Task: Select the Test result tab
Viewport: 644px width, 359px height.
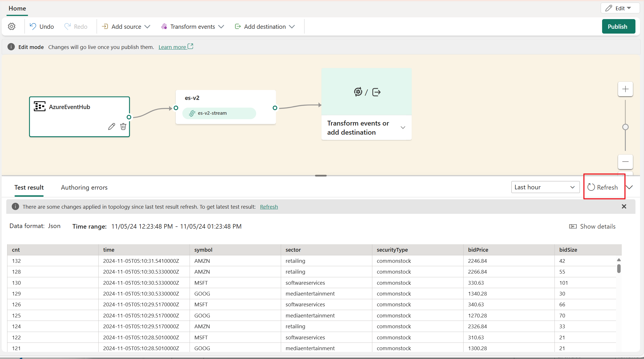Action: [x=29, y=187]
